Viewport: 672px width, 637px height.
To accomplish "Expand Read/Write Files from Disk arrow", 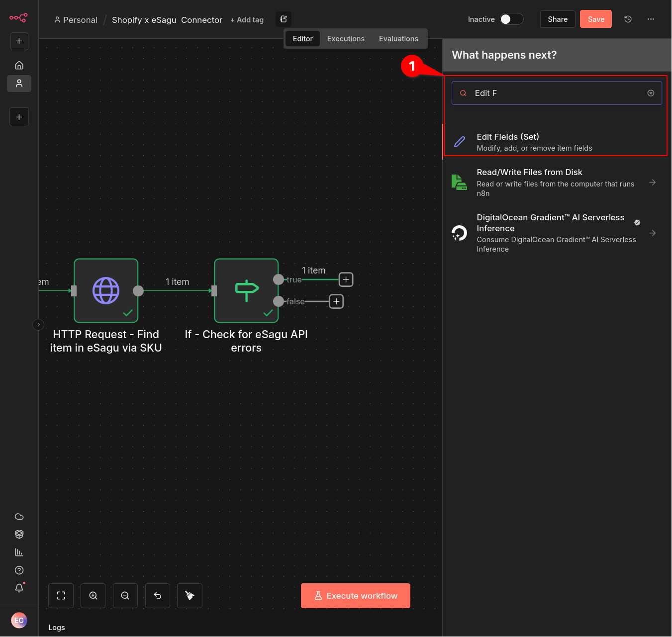I will (x=653, y=182).
